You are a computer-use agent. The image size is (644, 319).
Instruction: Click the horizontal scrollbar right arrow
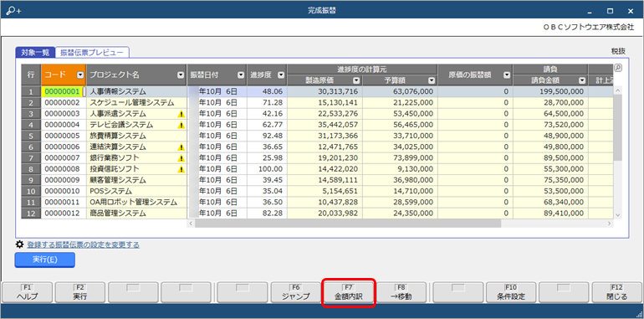point(610,224)
